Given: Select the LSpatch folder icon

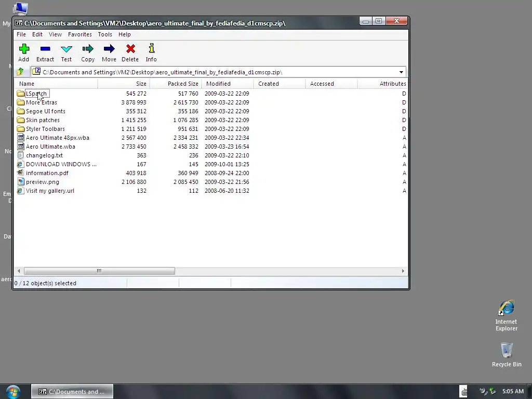Looking at the screenshot, I should point(21,94).
